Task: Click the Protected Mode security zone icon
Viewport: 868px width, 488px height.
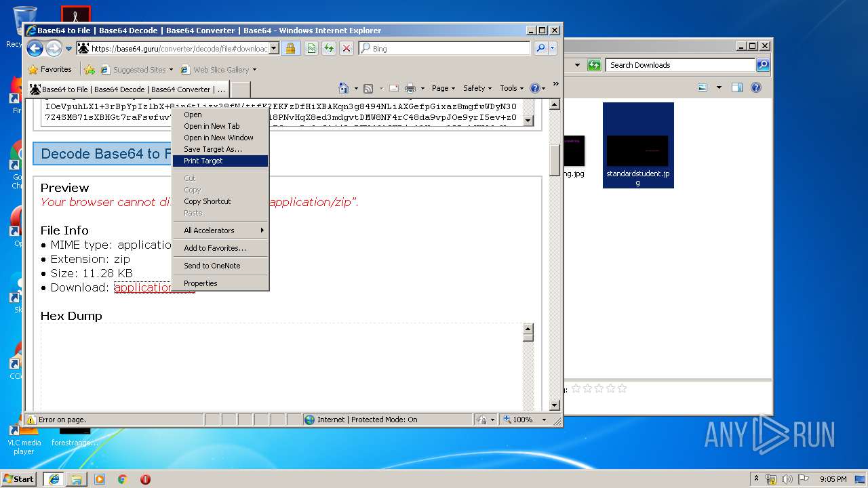Action: pyautogui.click(x=309, y=420)
